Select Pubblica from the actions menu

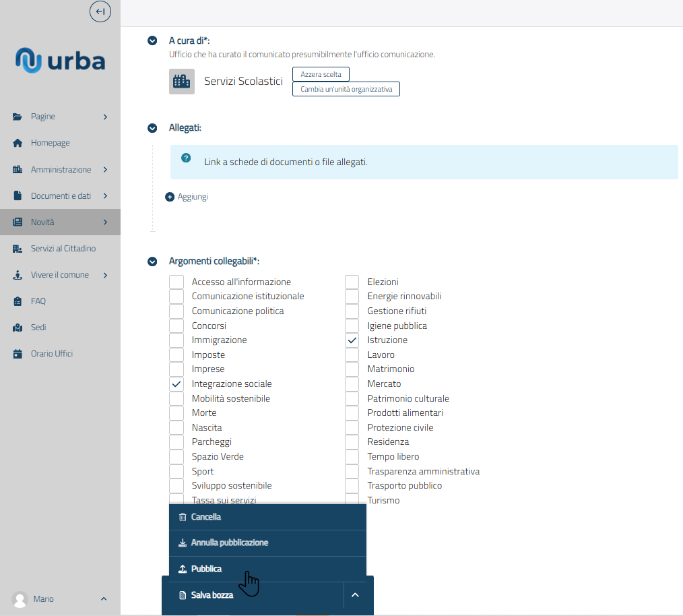206,569
